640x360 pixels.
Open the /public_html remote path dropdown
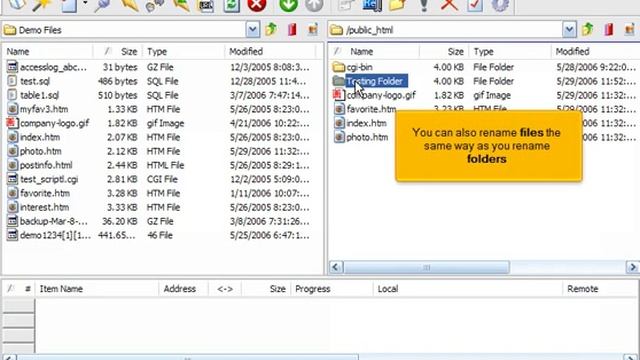(569, 30)
